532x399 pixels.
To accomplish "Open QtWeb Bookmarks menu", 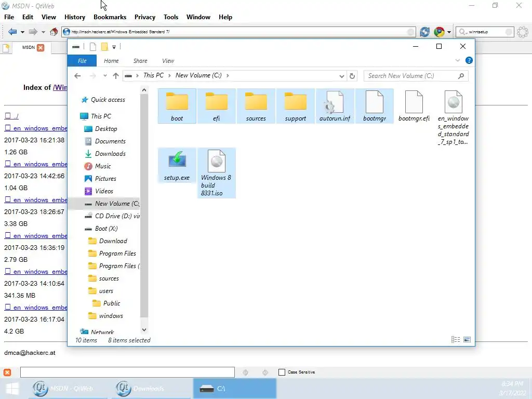I will (x=110, y=17).
